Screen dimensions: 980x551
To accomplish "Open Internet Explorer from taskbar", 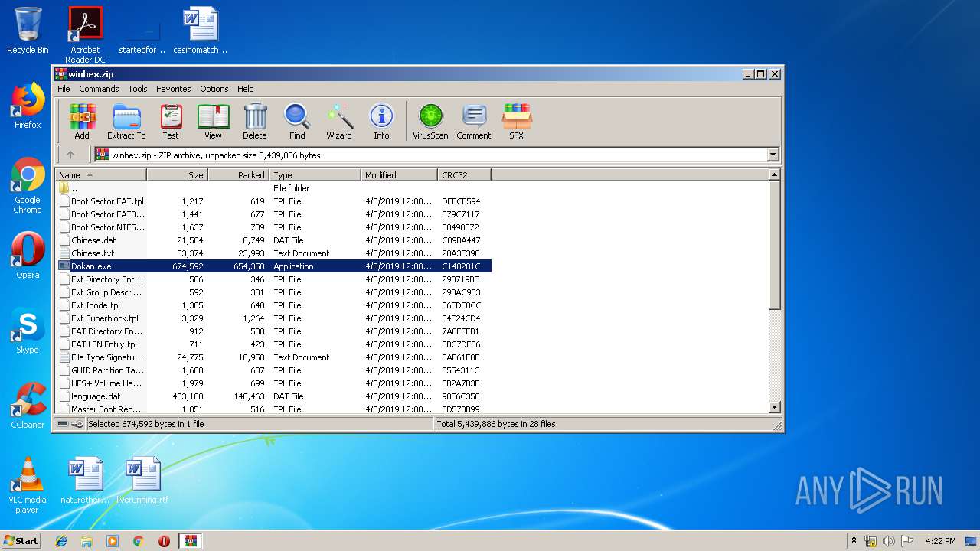I will [x=61, y=541].
